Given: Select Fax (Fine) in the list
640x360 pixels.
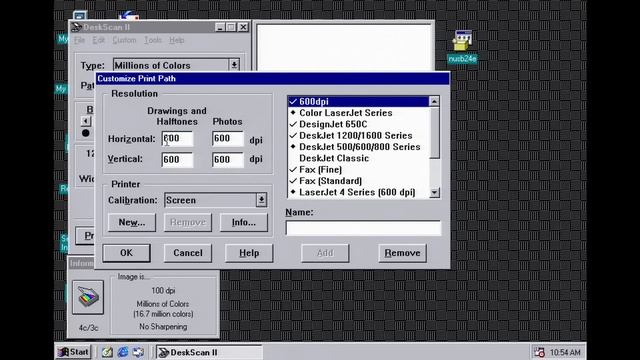Looking at the screenshot, I should pyautogui.click(x=358, y=169).
